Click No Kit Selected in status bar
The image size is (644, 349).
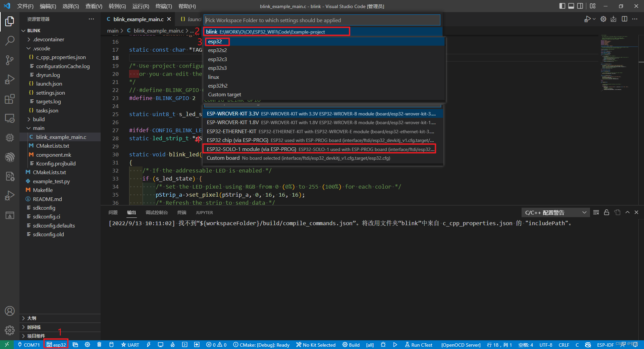(316, 345)
